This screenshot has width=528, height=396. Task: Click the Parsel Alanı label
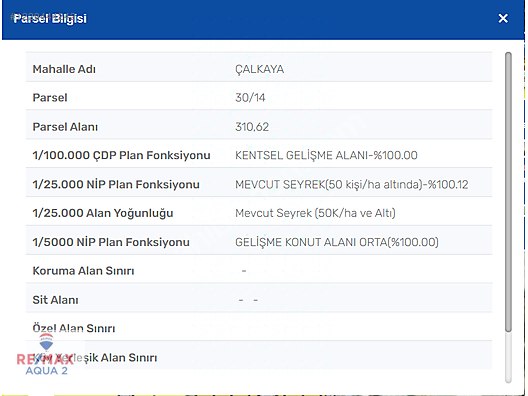(65, 127)
